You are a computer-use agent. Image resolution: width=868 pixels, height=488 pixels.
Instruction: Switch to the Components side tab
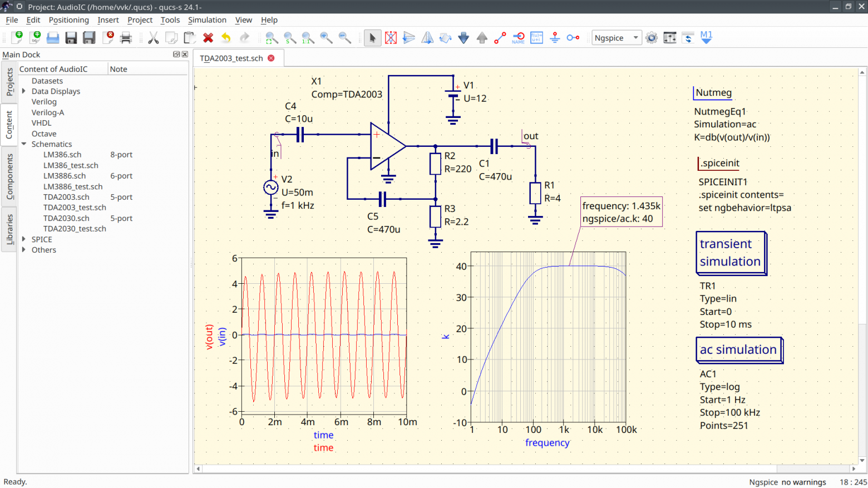pos(9,176)
